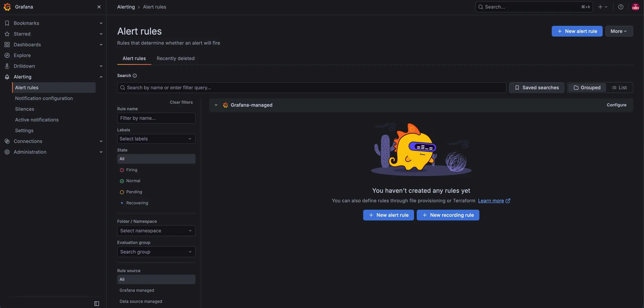
Task: Open Saved searches
Action: (x=537, y=87)
